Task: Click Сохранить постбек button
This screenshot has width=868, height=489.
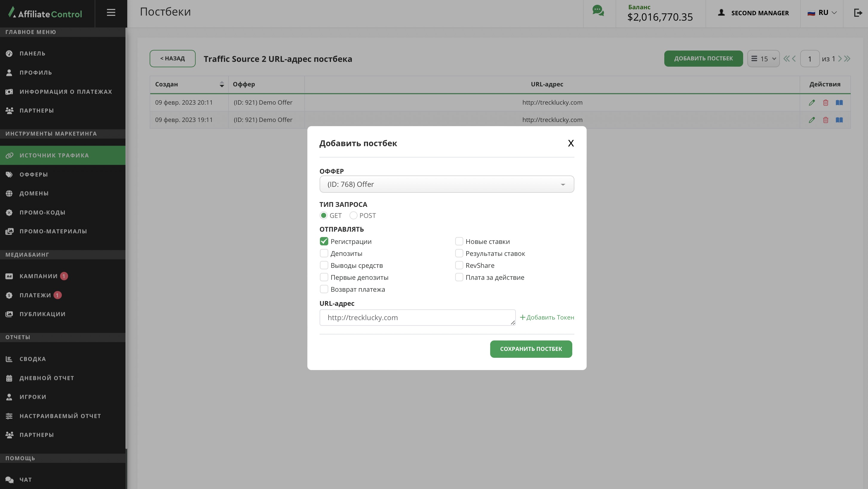Action: 531,349
